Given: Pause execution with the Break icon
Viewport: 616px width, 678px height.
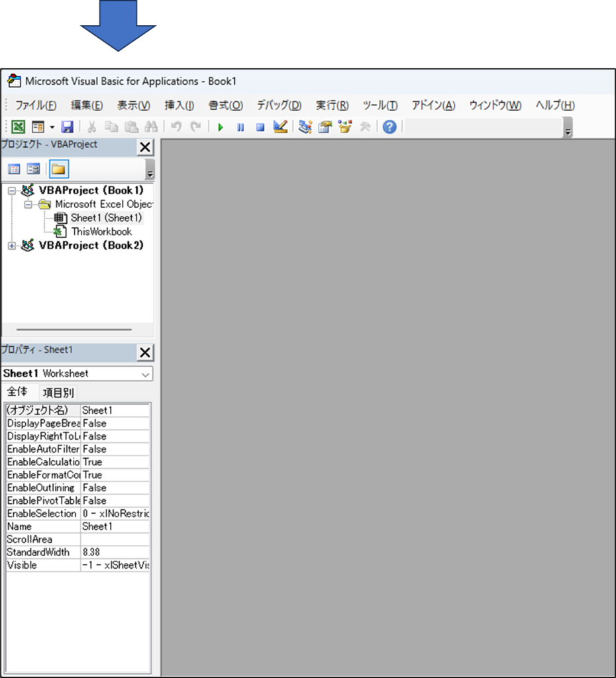Looking at the screenshot, I should (x=240, y=127).
